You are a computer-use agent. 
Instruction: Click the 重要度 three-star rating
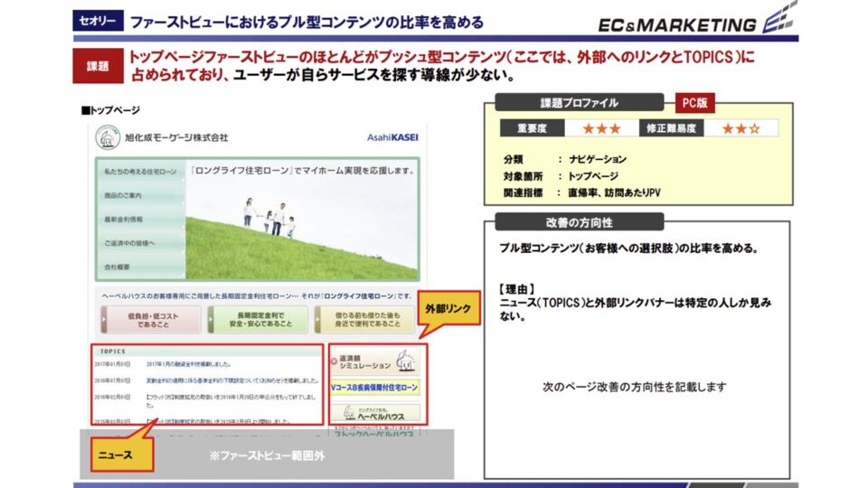[601, 128]
